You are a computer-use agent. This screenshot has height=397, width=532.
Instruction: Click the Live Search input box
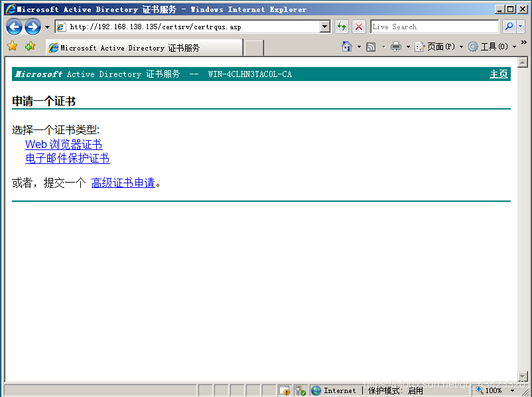click(x=434, y=27)
